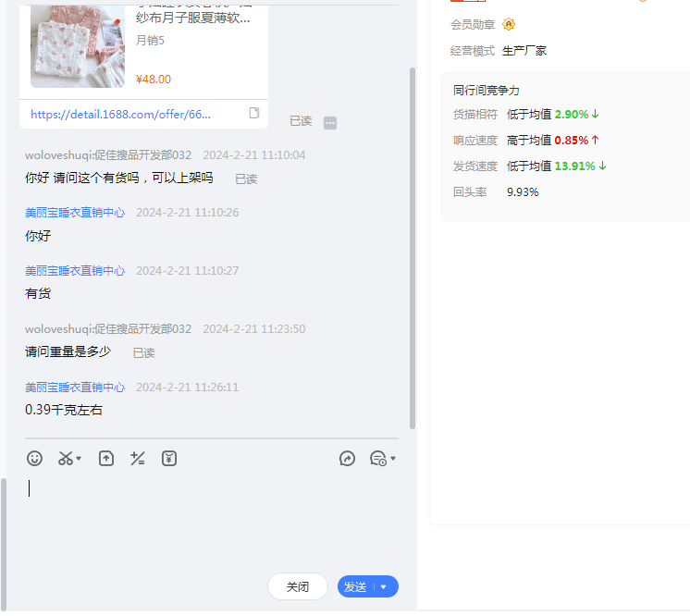Open the send button options dropdown
The image size is (690, 616).
[x=384, y=586]
